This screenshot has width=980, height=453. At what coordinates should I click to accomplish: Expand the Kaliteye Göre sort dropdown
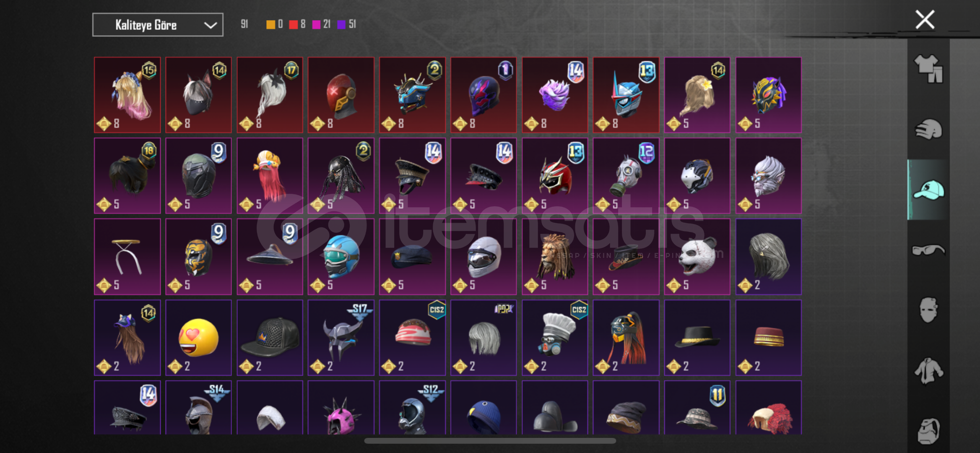(158, 25)
